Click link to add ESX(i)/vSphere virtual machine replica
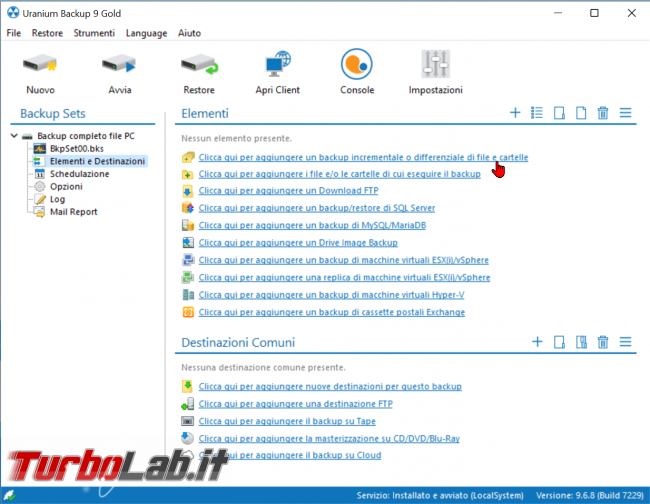This screenshot has height=504, width=650. point(344,278)
